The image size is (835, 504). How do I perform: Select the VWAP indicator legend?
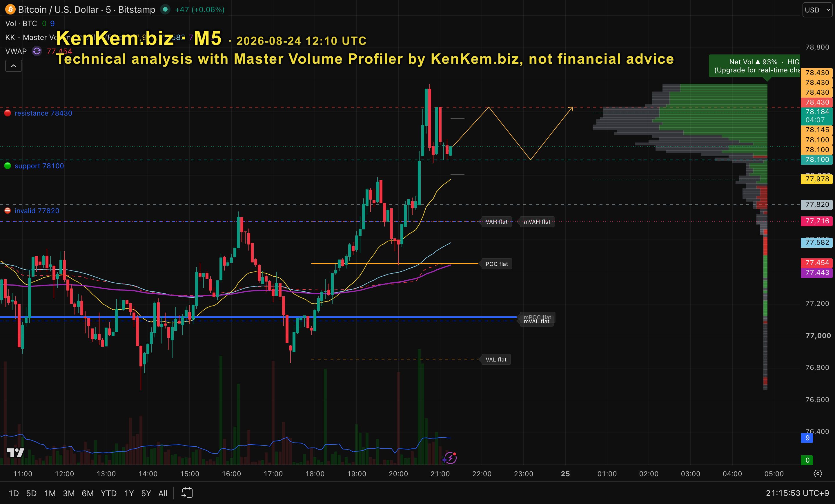click(x=16, y=51)
